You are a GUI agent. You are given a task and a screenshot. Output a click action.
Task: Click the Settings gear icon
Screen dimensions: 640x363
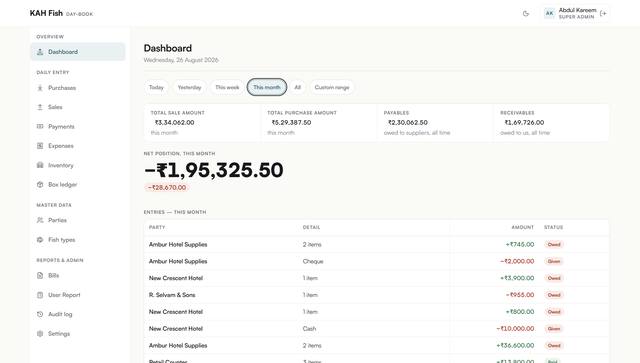click(x=40, y=334)
